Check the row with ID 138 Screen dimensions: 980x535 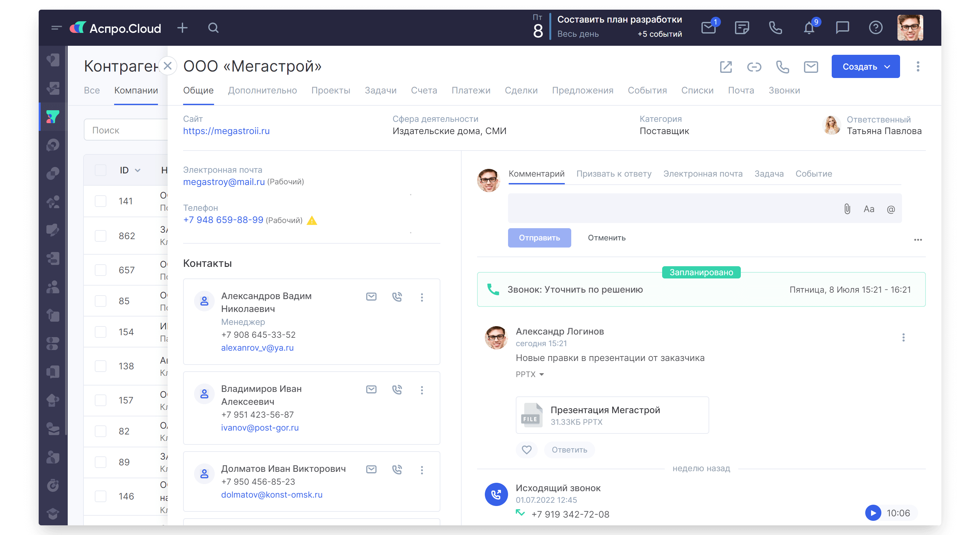(101, 366)
